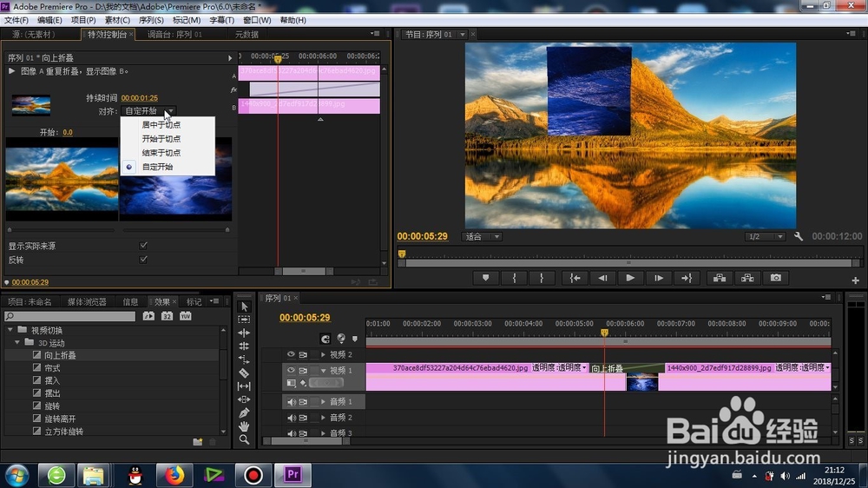The image size is (868, 488).
Task: Click the program monitor playhead marker
Action: click(x=402, y=254)
